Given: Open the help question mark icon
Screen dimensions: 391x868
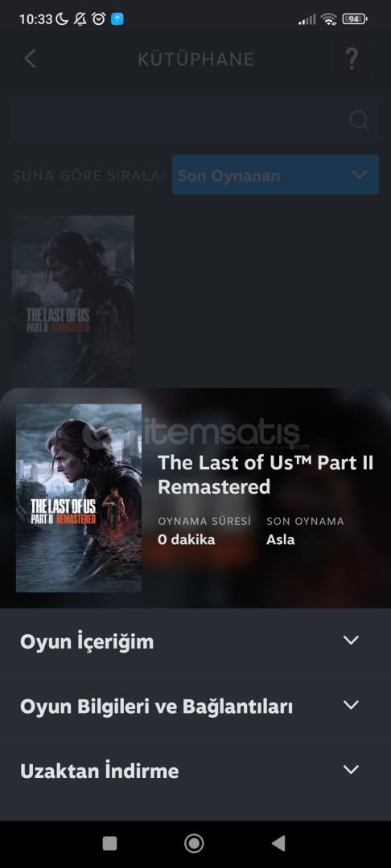Looking at the screenshot, I should (351, 59).
